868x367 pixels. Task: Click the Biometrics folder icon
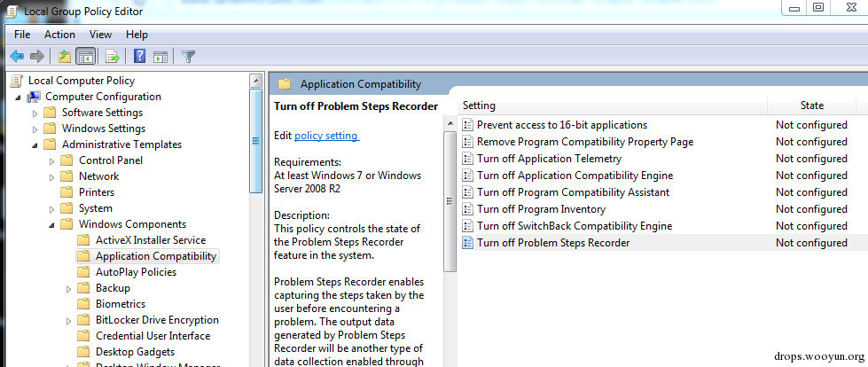(83, 304)
